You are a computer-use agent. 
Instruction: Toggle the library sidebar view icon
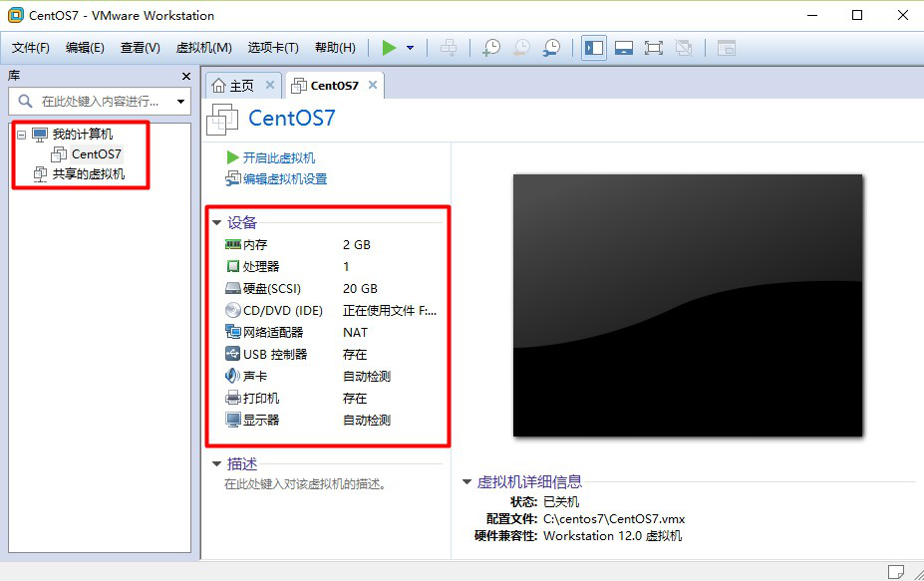(594, 48)
